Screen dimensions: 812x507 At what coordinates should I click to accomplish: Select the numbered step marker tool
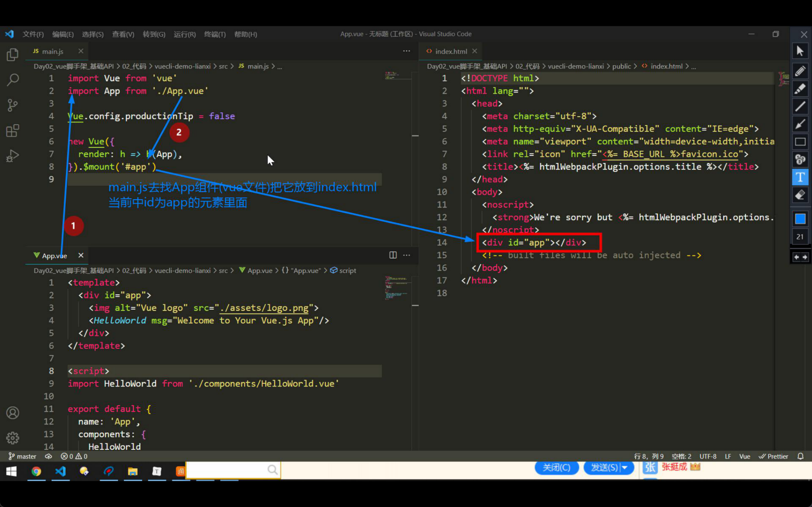(800, 160)
